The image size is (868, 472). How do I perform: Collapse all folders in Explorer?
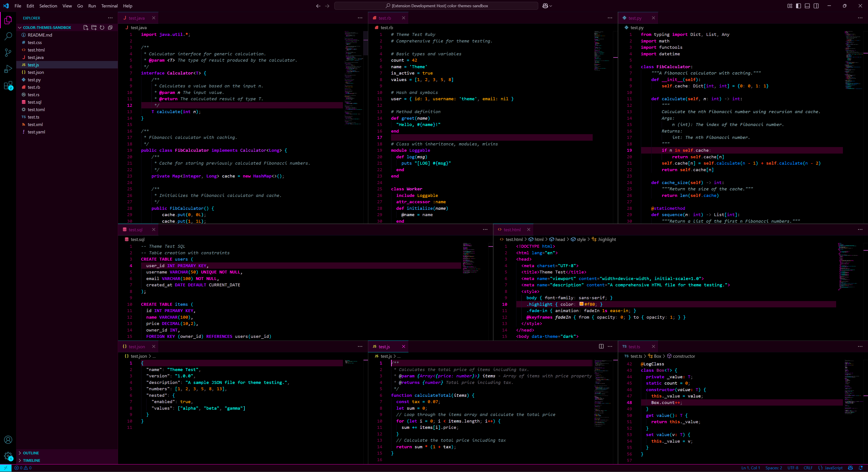coord(110,28)
